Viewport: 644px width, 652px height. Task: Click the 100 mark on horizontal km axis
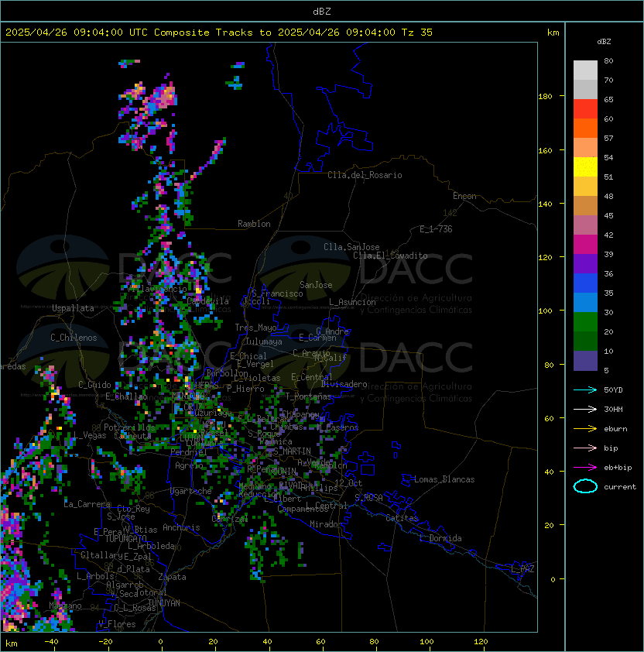(x=426, y=642)
